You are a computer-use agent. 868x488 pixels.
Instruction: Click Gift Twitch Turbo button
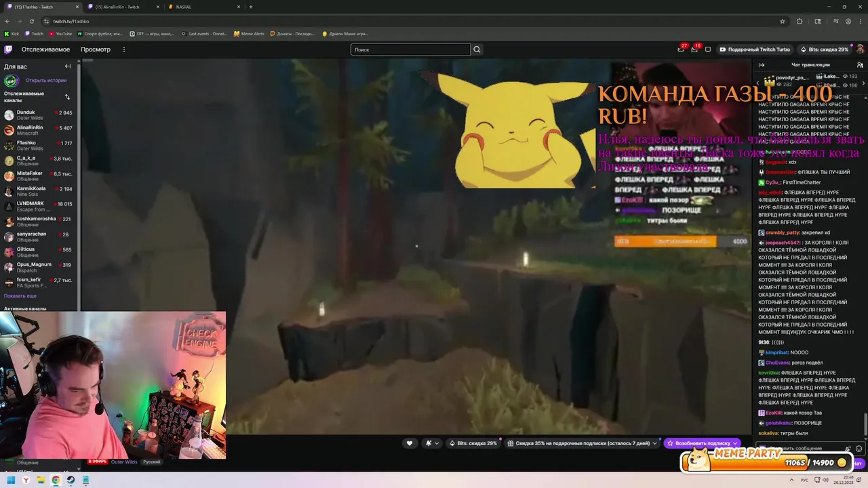755,49
